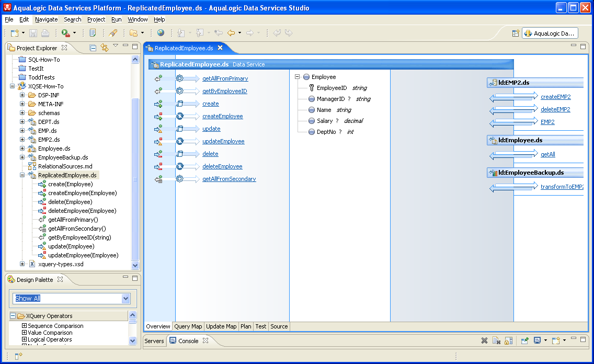Select getByEmployeeID(string) in the Project Explorer tree
Screen dimensions: 594x364
coord(79,237)
